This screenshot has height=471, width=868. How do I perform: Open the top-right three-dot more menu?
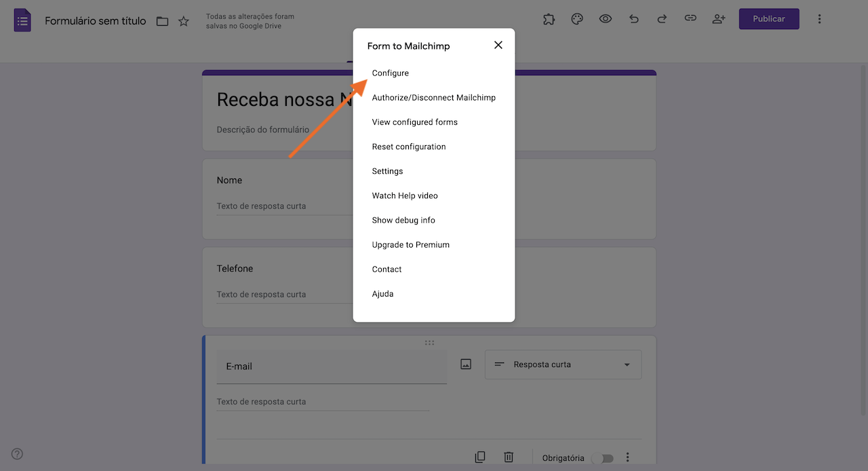(x=819, y=19)
